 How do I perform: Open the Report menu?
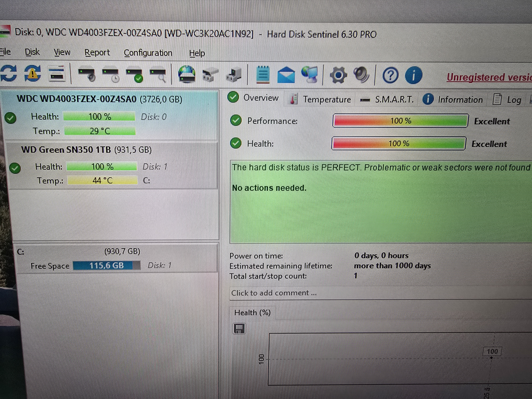click(x=97, y=52)
